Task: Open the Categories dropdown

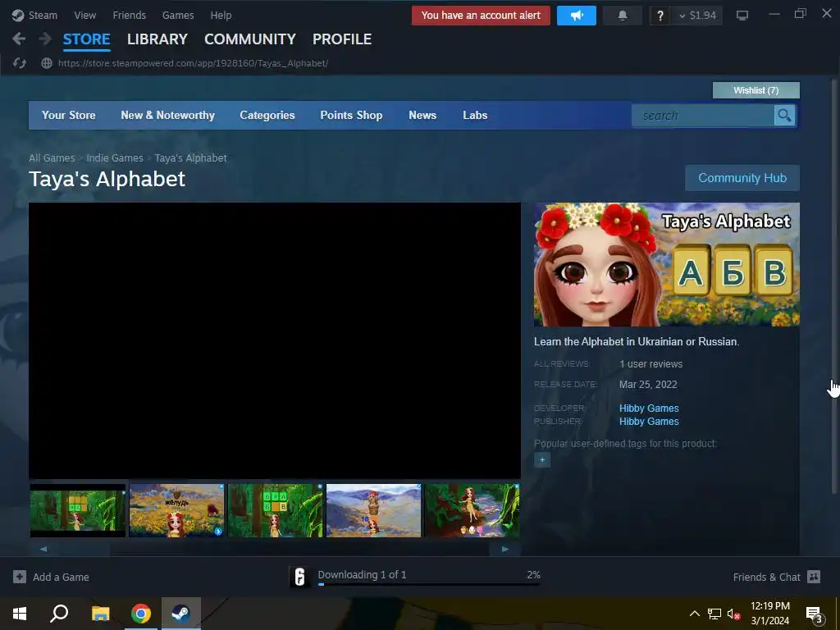Action: [267, 115]
